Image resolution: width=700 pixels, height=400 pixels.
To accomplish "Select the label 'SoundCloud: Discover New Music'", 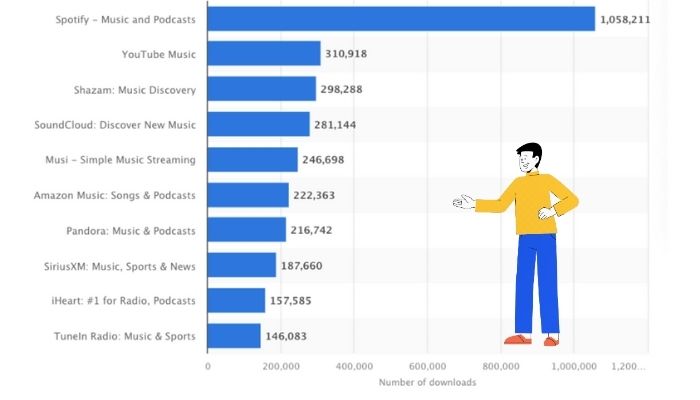I will 115,125.
